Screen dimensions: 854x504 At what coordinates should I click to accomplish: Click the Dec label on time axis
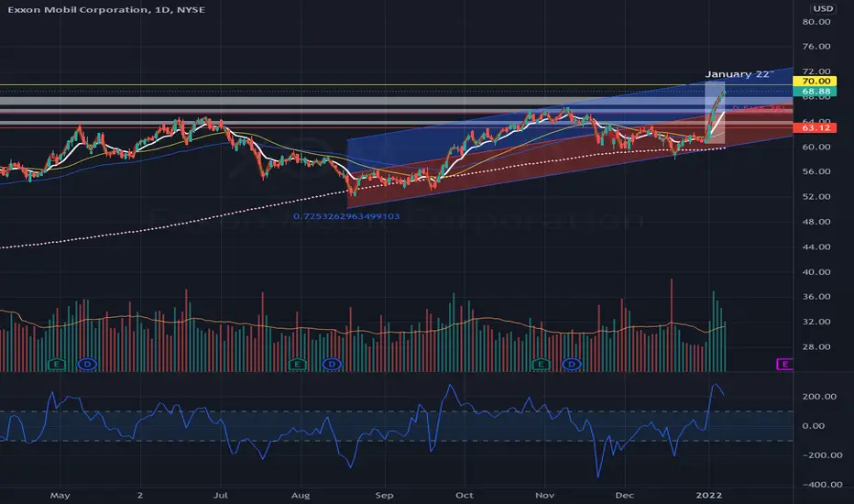click(624, 495)
